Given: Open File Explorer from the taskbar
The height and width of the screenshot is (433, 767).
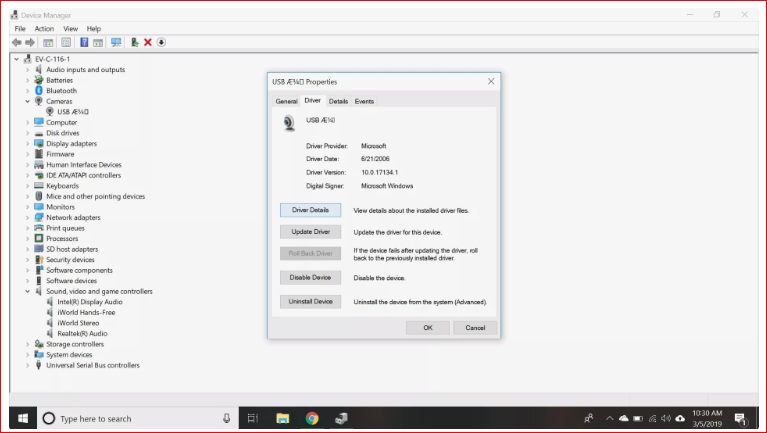Looking at the screenshot, I should coord(283,418).
